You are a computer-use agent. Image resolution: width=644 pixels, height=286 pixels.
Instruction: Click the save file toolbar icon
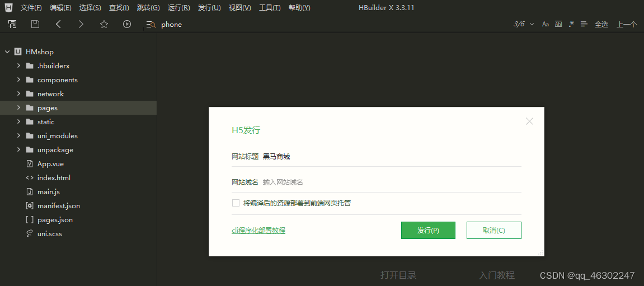[x=35, y=24]
